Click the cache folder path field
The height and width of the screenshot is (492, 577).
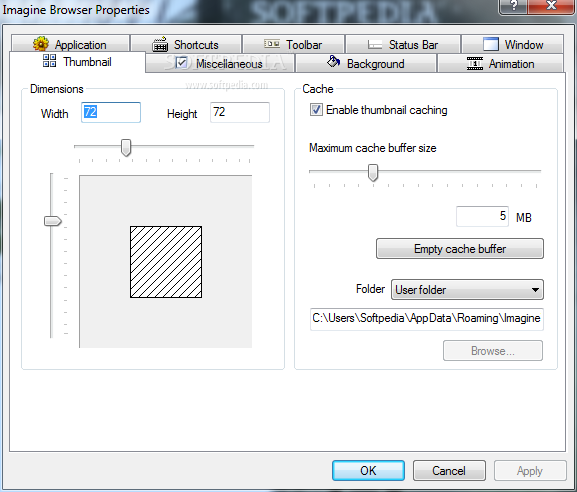[426, 319]
